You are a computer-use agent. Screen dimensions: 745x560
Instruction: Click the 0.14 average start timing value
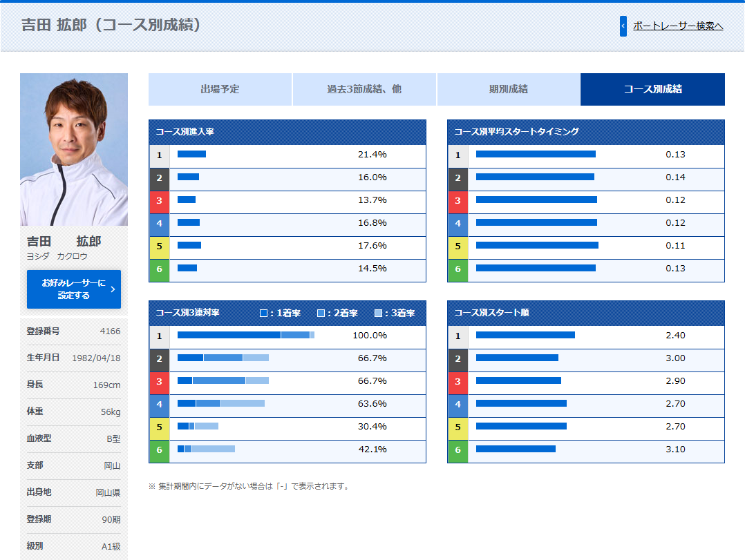tap(675, 177)
